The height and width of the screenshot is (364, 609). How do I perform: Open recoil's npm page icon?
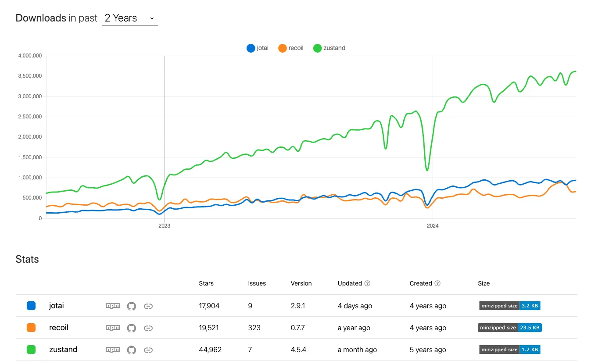[x=113, y=328]
